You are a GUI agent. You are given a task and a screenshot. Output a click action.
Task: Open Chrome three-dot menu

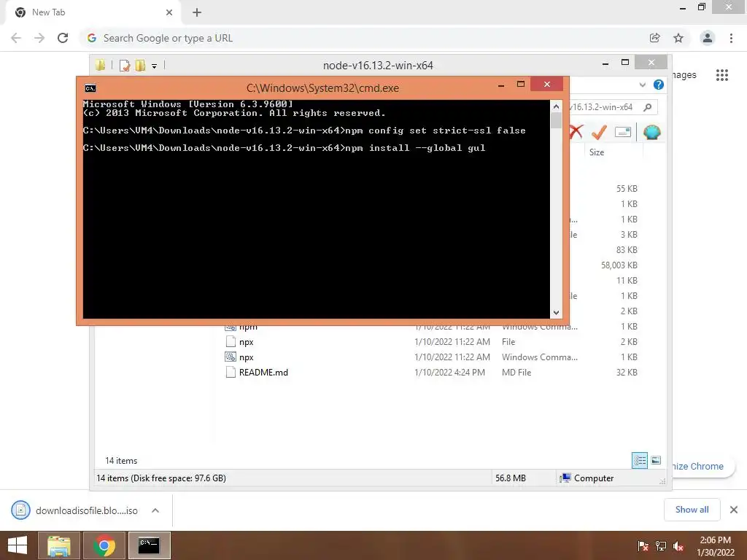pyautogui.click(x=731, y=38)
